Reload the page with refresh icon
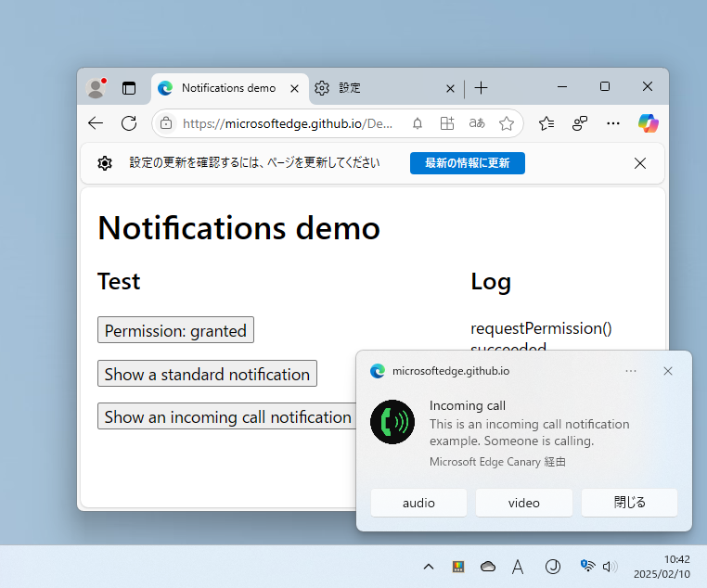707x588 pixels. coord(129,123)
